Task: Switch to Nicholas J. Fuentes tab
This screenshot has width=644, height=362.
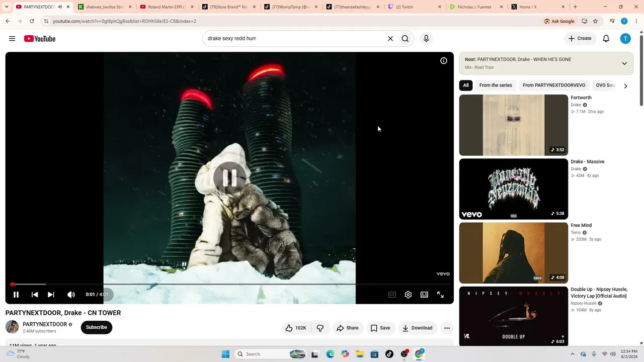Action: 477,7
